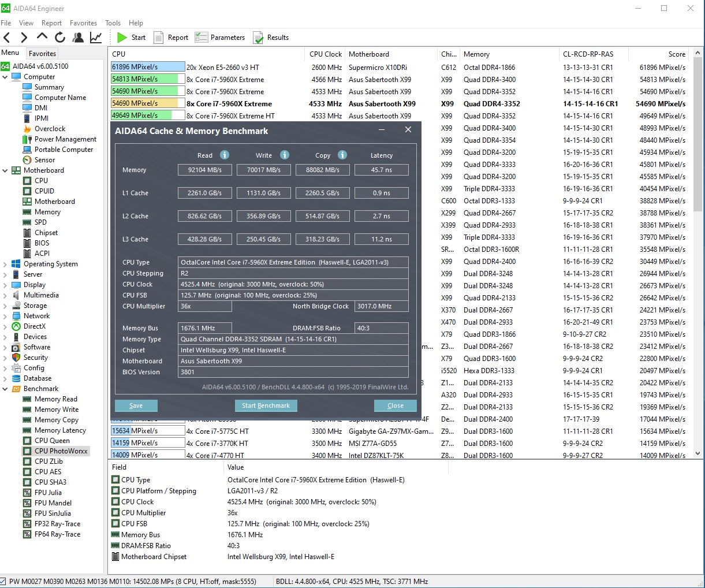This screenshot has height=588, width=705.
Task: Click the Memory Latency value 45.7 ns
Action: tap(382, 170)
